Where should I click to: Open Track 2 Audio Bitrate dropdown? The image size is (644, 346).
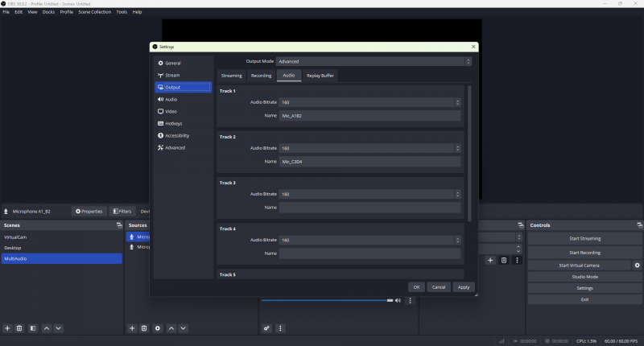(x=369, y=148)
